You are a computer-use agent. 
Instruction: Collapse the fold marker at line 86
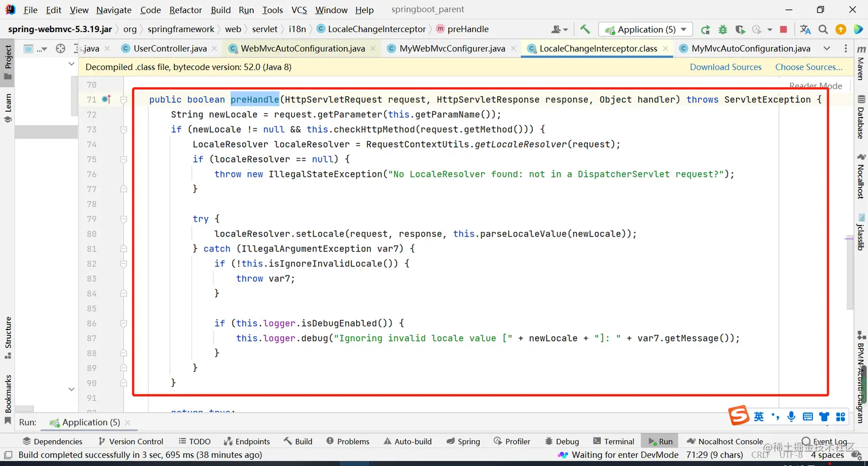coord(123,323)
